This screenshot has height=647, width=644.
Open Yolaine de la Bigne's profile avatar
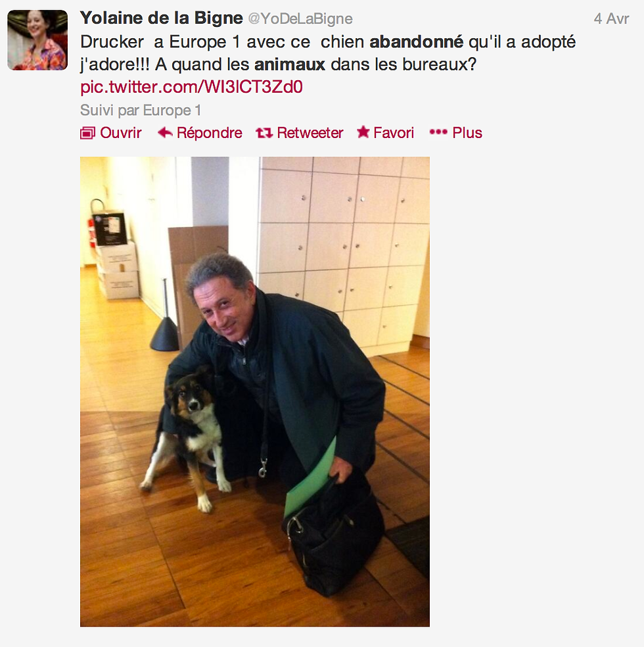coord(37,40)
